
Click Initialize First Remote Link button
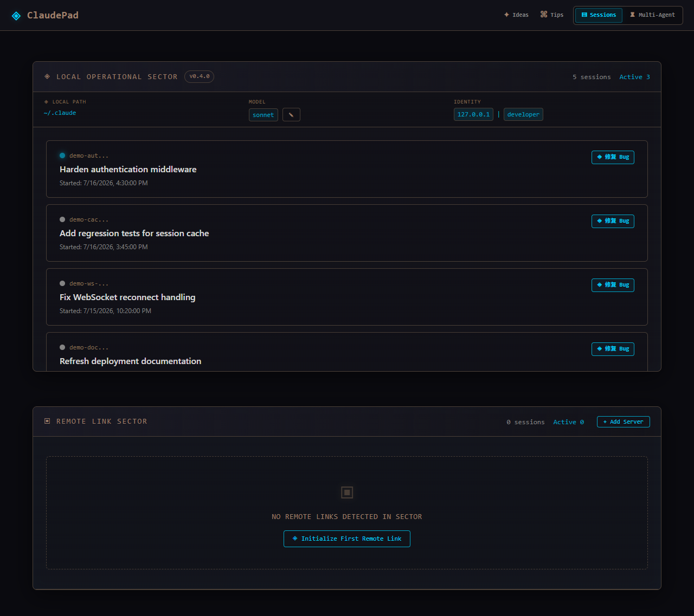pyautogui.click(x=347, y=539)
